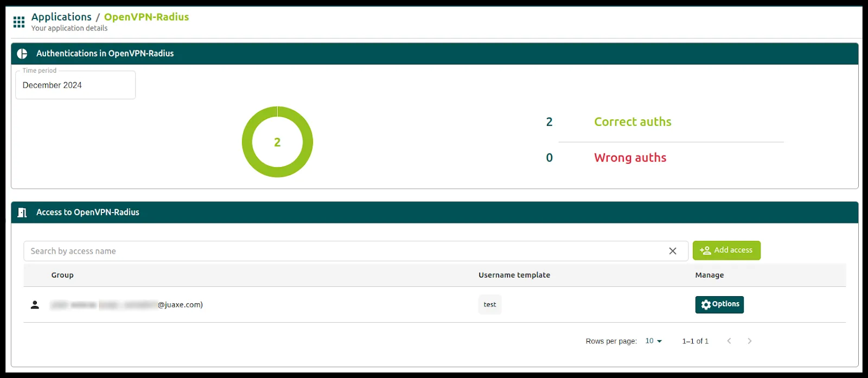This screenshot has width=868, height=378.
Task: Click the Access to OpenVPN-Radius panel title
Action: coord(88,213)
